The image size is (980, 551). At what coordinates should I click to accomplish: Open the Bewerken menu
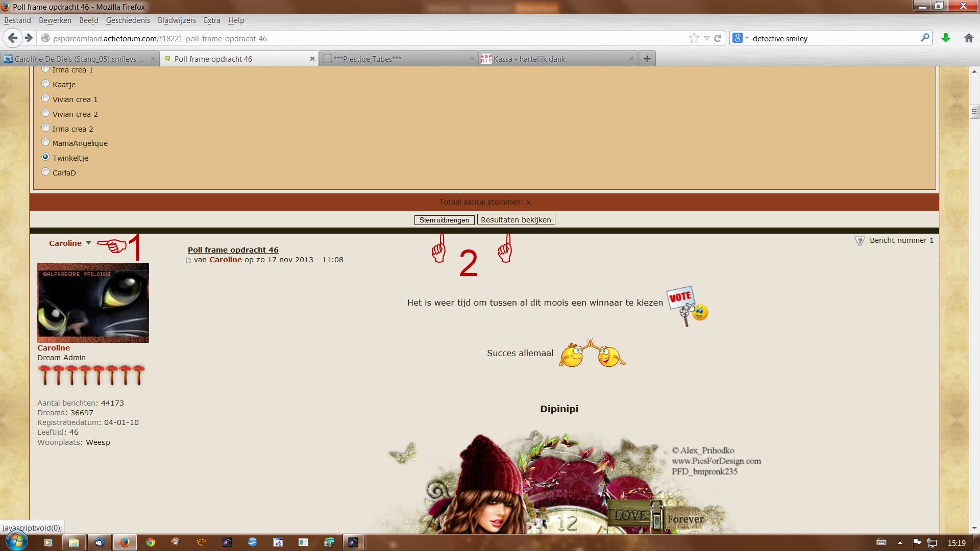point(55,20)
